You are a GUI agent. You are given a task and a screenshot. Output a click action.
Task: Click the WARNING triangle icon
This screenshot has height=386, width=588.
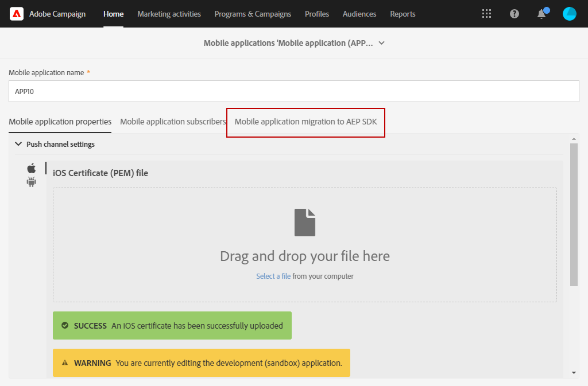click(x=65, y=363)
